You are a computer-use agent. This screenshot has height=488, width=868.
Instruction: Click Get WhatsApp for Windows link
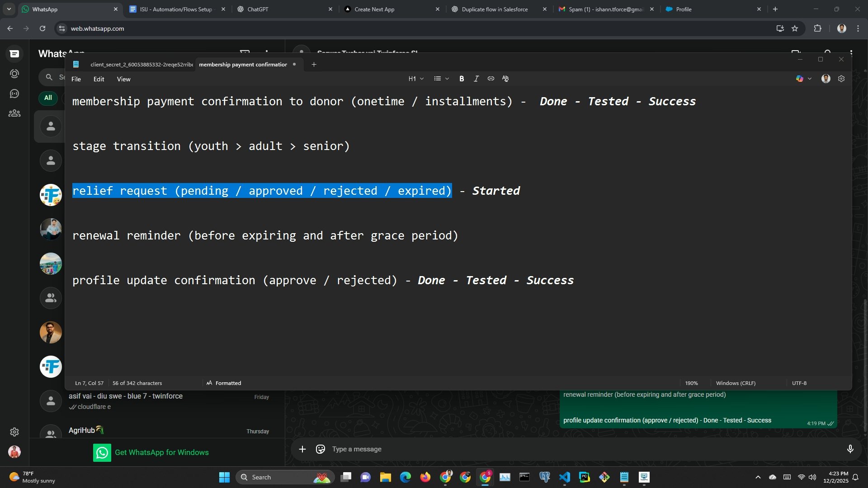click(161, 452)
